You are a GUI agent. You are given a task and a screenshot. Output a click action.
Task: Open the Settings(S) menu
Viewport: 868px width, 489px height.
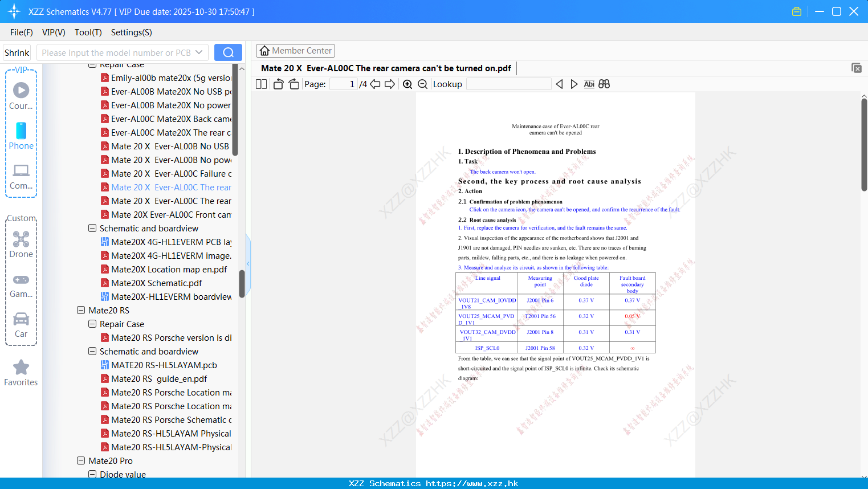click(132, 32)
